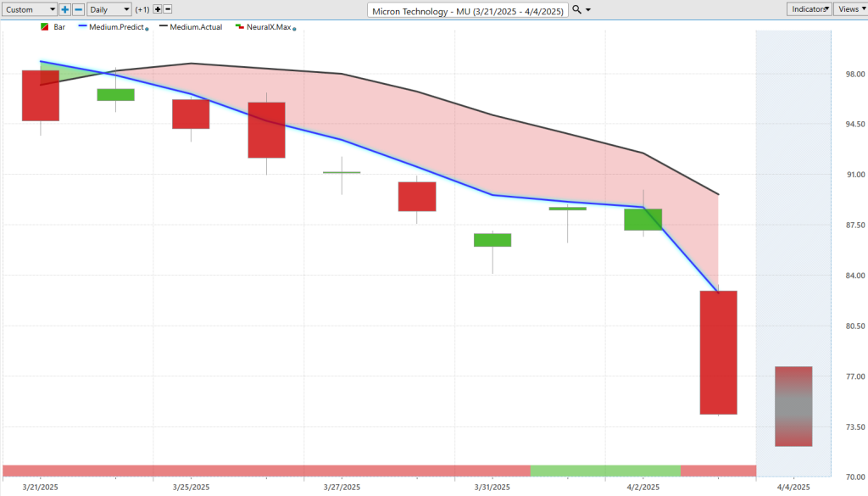Viewport: 868px width, 496px height.
Task: Click the 4/4/2025 date axis label
Action: tap(793, 488)
